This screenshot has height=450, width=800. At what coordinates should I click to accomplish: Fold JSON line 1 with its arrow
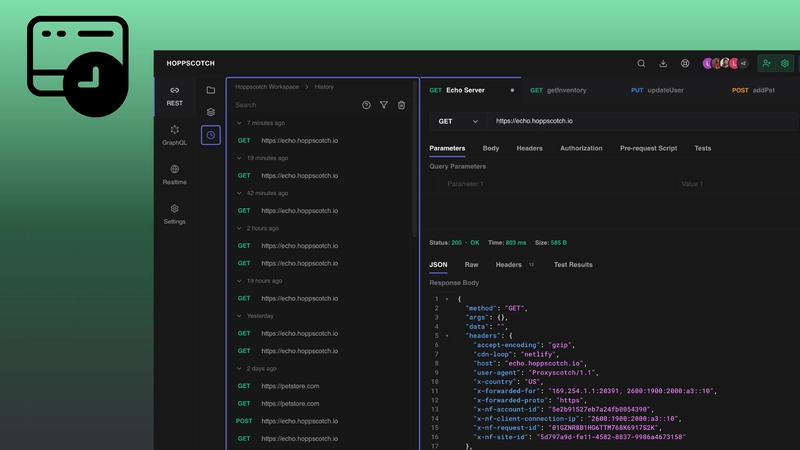coord(447,299)
